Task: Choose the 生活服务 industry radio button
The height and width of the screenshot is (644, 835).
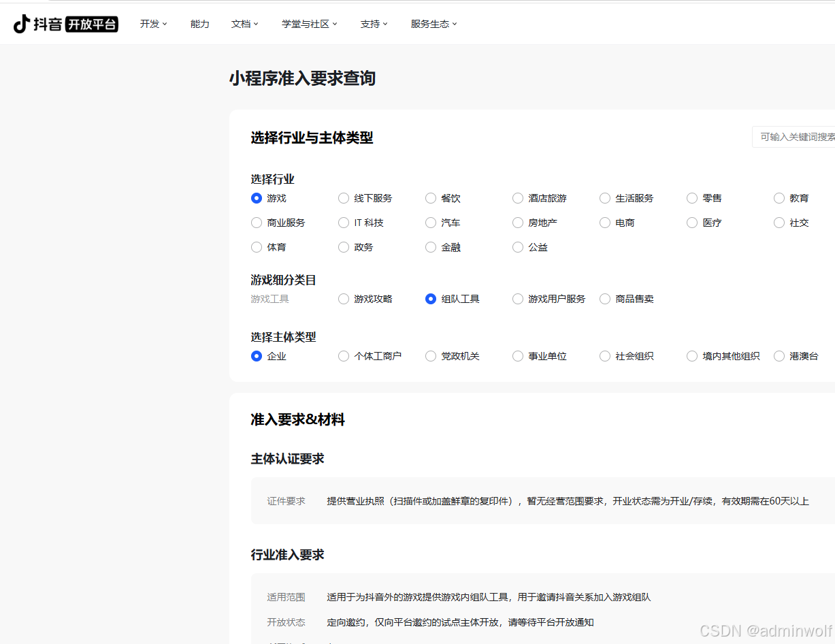Action: (x=605, y=198)
